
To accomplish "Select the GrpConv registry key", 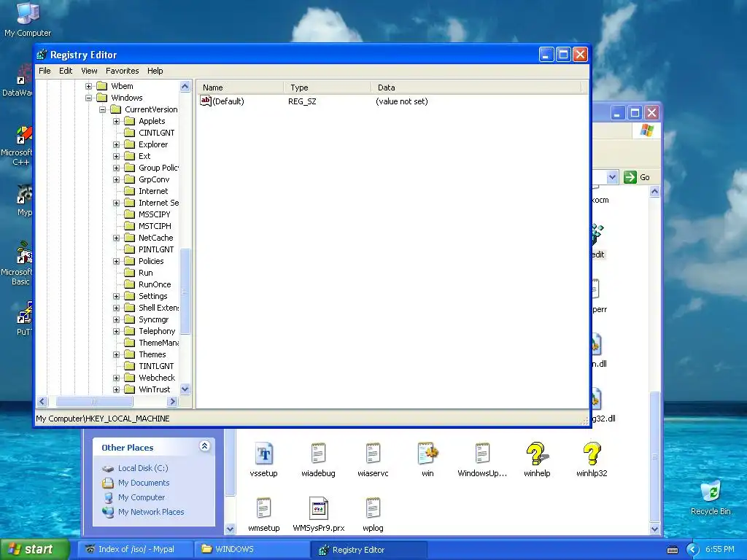I will (154, 179).
